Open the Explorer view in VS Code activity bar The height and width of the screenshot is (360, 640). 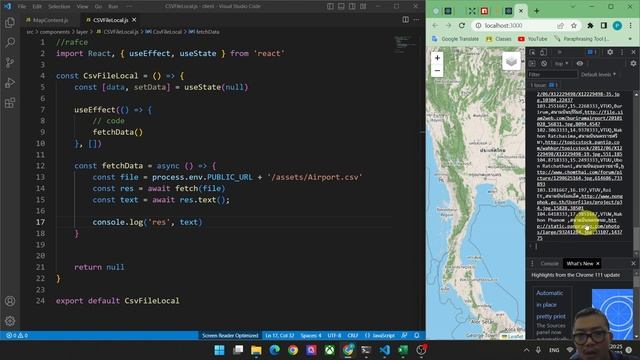[10, 22]
